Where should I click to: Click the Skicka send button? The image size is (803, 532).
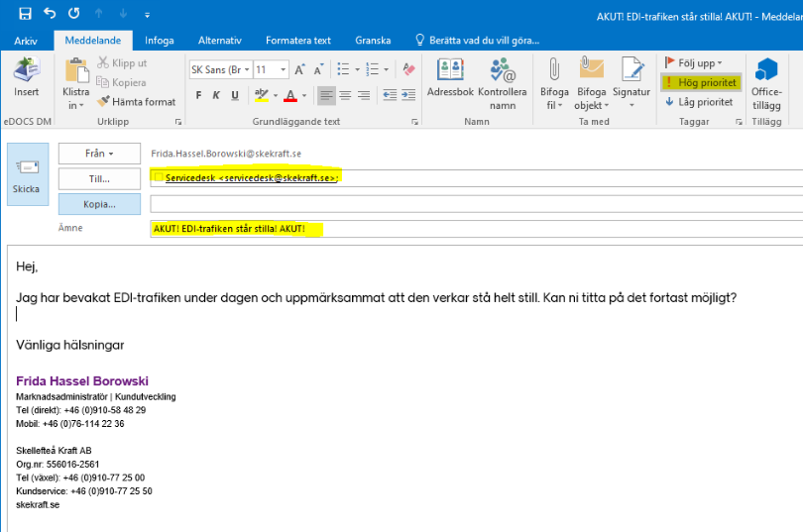27,174
